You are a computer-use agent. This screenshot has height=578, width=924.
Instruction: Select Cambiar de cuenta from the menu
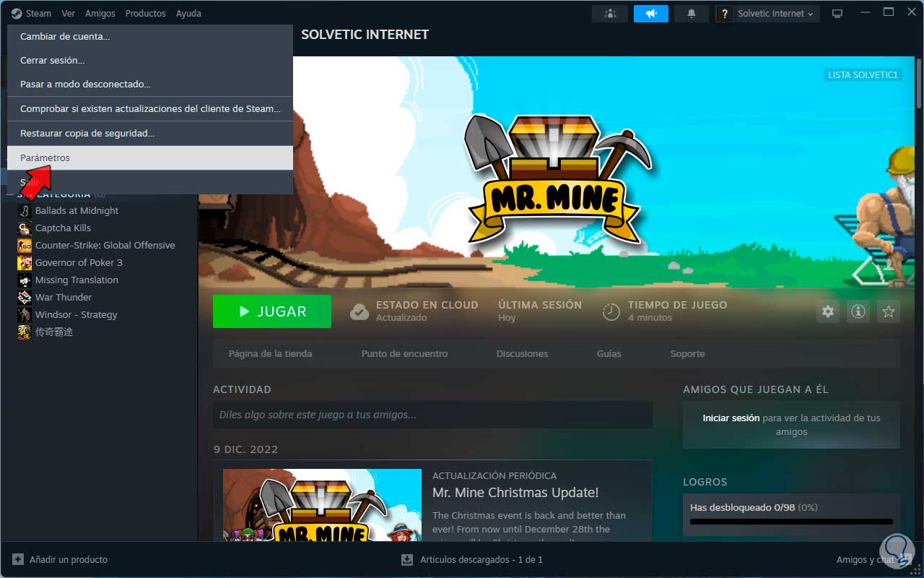coord(150,36)
